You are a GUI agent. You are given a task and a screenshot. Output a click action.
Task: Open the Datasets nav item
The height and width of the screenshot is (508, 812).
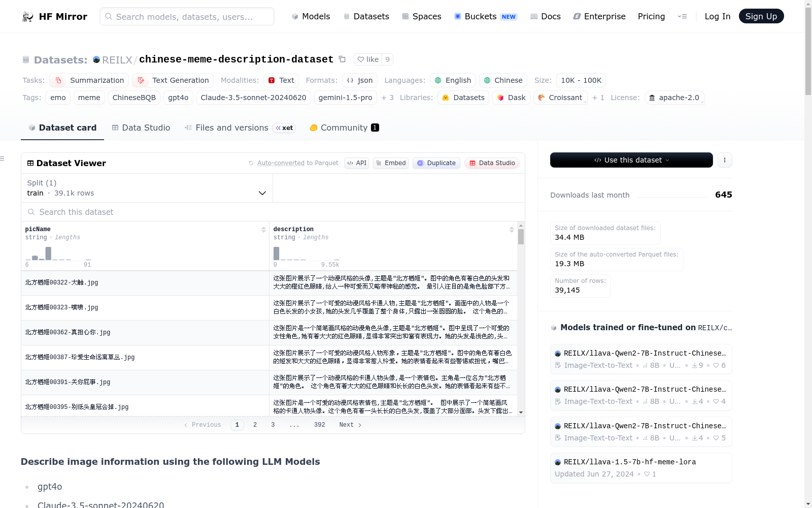pyautogui.click(x=366, y=17)
